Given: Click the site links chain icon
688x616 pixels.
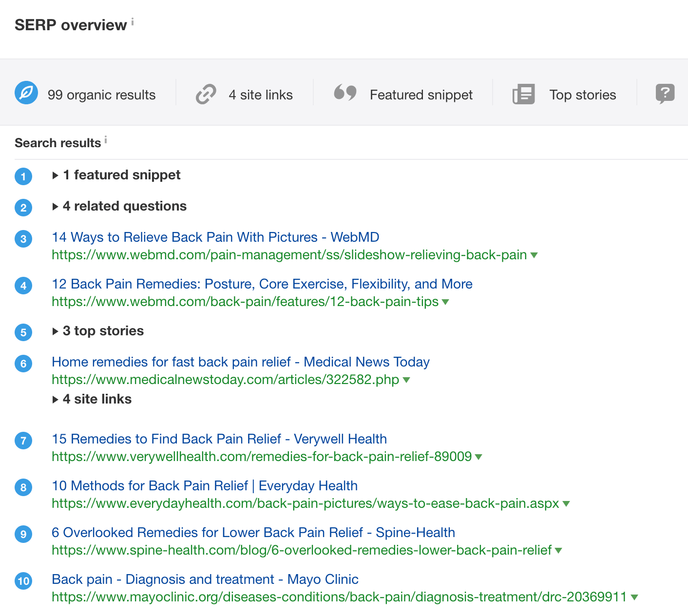Looking at the screenshot, I should (206, 94).
